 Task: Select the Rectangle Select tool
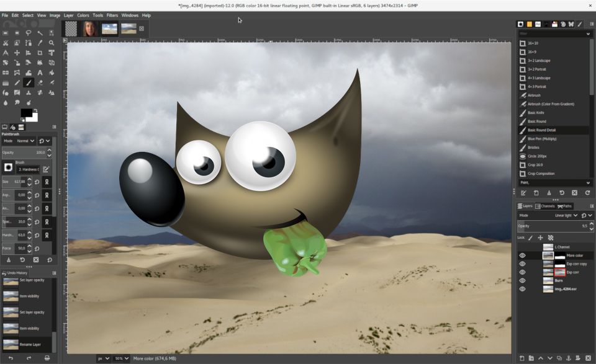pos(6,33)
